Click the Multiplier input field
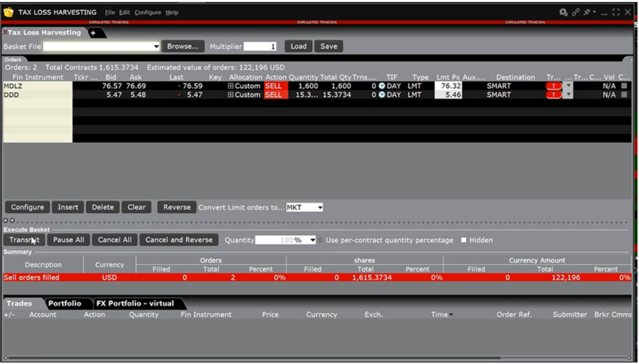 tap(260, 46)
